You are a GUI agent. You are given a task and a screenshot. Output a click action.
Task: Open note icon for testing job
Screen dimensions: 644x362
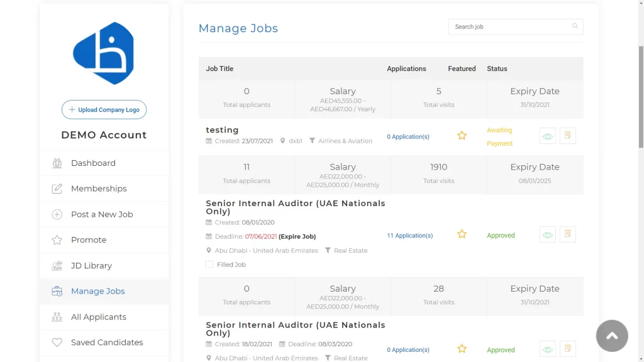pos(568,136)
